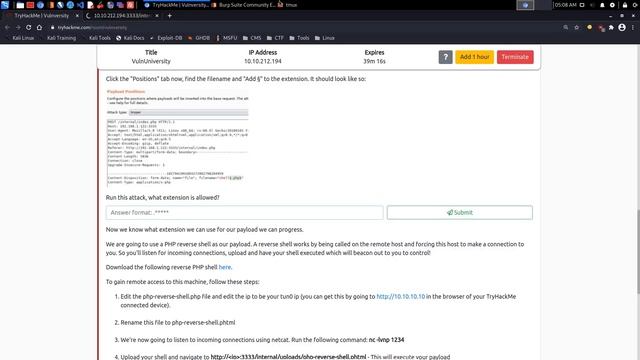640x360 pixels.
Task: Switch to TryHackMe browser taskbar entry
Action: tap(177, 5)
